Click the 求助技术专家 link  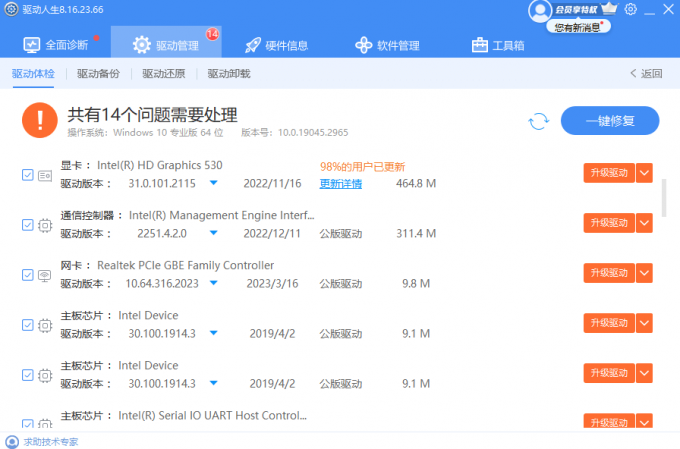click(x=51, y=442)
